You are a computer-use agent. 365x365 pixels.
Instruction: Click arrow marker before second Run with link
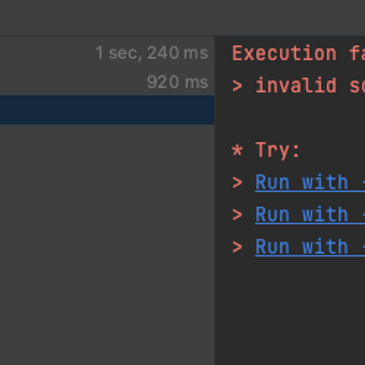coord(237,215)
